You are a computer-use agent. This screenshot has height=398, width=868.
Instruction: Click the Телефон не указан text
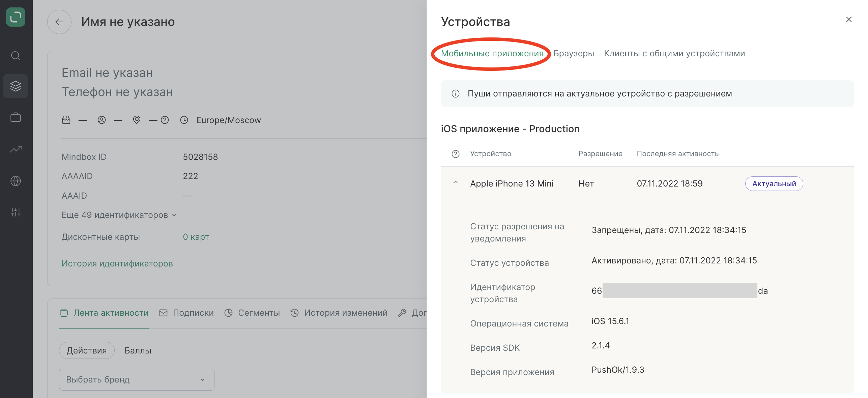pos(117,92)
